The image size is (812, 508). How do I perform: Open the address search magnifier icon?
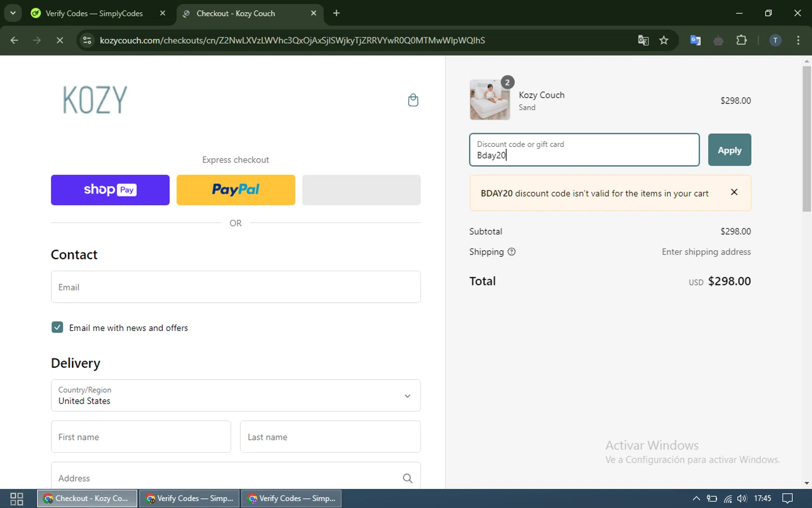[408, 478]
